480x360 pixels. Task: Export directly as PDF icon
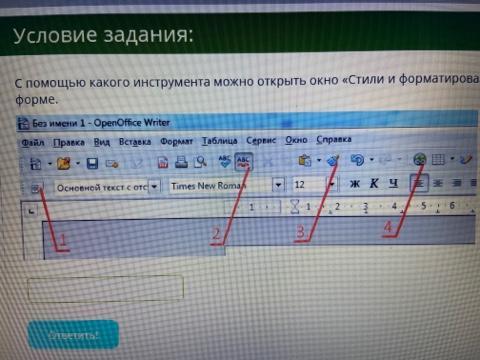tap(163, 162)
